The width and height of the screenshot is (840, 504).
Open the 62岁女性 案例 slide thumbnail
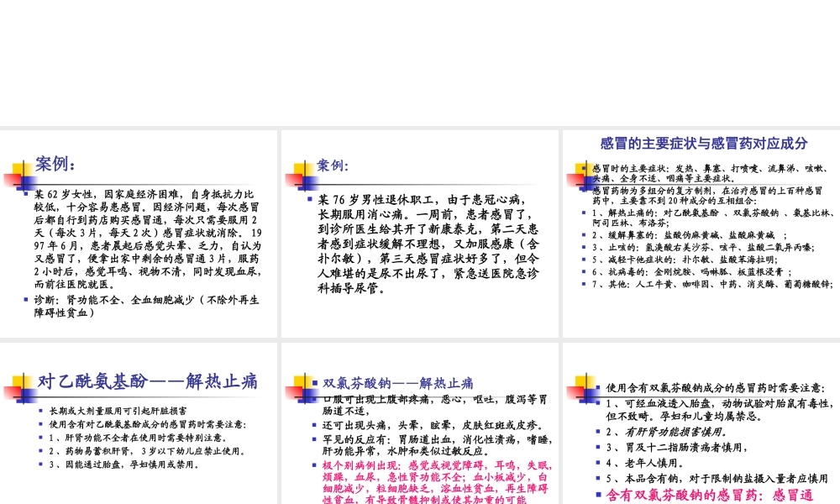pos(139,235)
